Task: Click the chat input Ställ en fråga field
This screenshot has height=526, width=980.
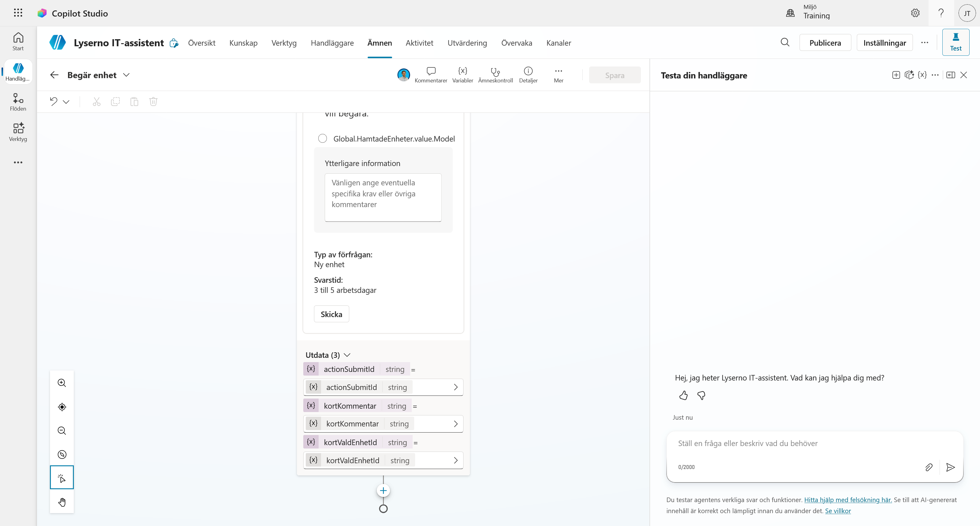Action: click(814, 444)
